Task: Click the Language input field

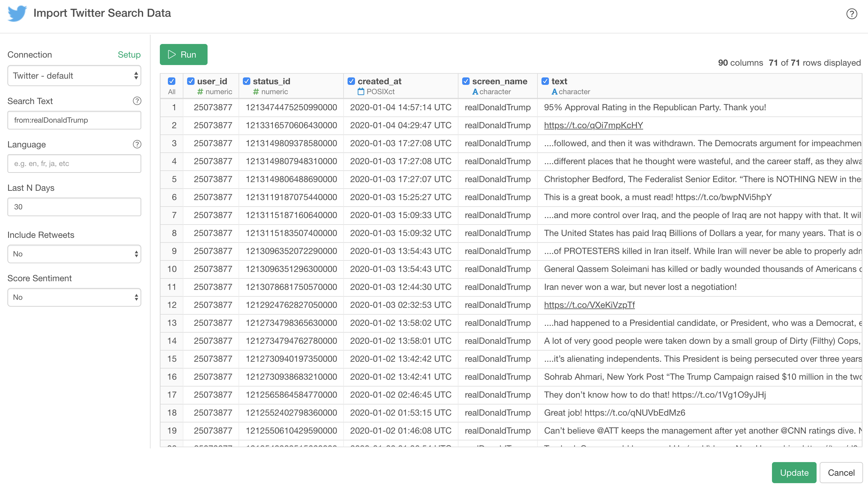Action: pyautogui.click(x=74, y=163)
